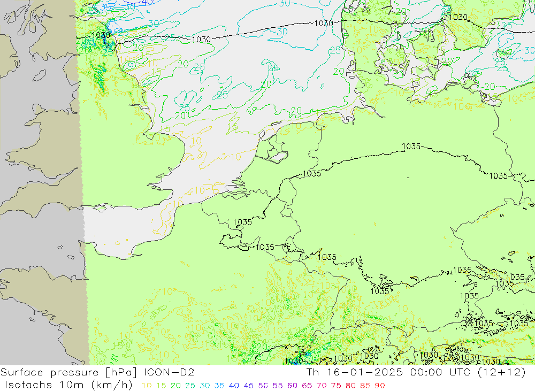The width and height of the screenshot is (535, 392).
Task: Click the 'Th' weekday abbreviation before the date
Action: 312,372
